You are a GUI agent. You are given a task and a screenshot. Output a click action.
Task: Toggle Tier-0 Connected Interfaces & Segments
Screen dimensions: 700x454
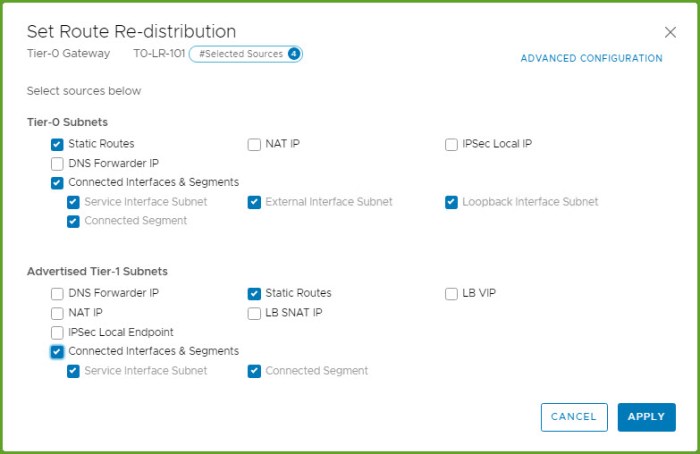pos(57,183)
